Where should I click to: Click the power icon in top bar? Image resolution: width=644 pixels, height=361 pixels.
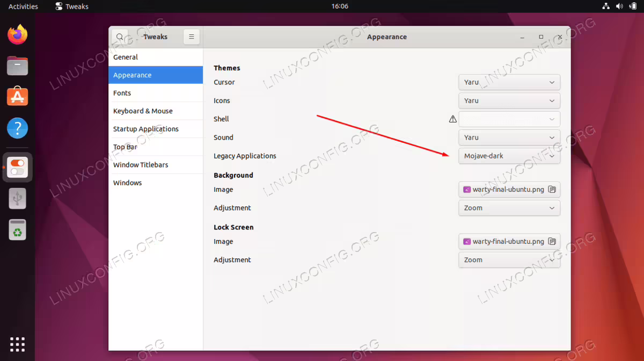[632, 6]
